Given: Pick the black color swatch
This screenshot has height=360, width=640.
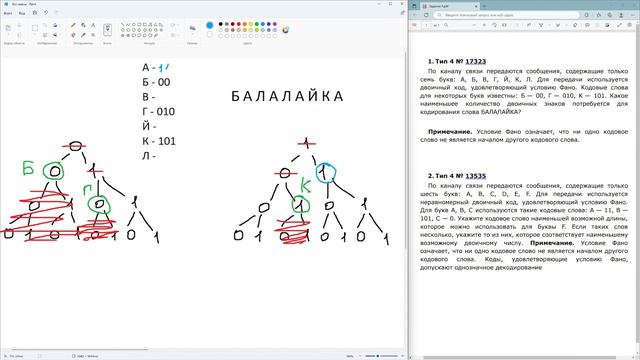Looking at the screenshot, I should coord(221,24).
